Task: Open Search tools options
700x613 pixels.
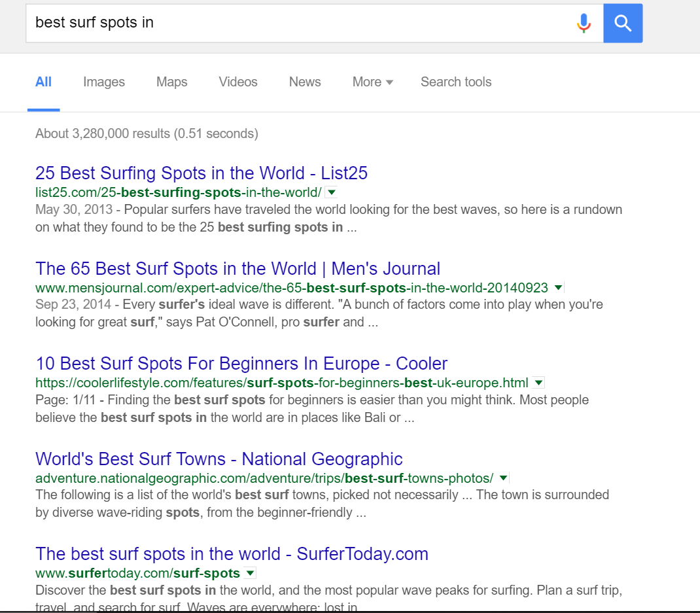Action: (x=456, y=82)
